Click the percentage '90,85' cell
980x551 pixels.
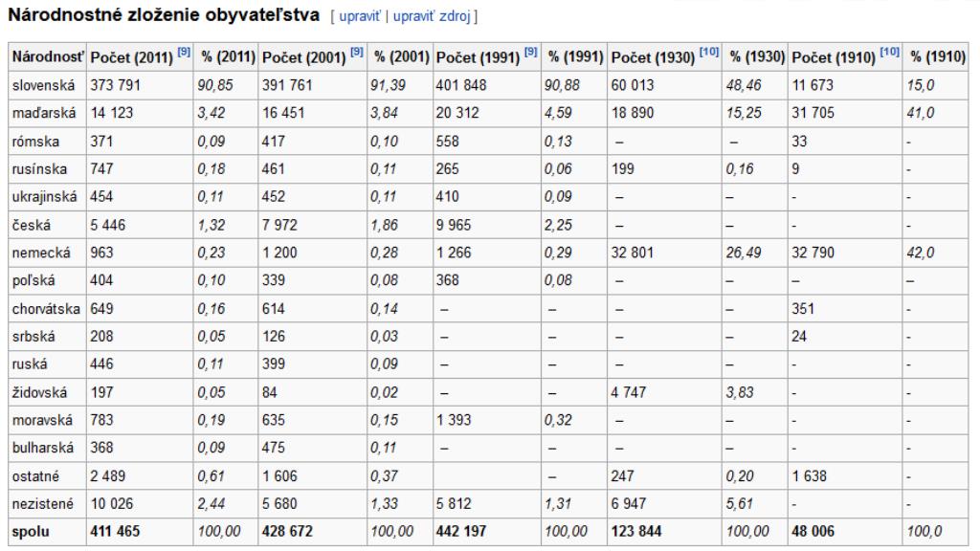coord(215,85)
